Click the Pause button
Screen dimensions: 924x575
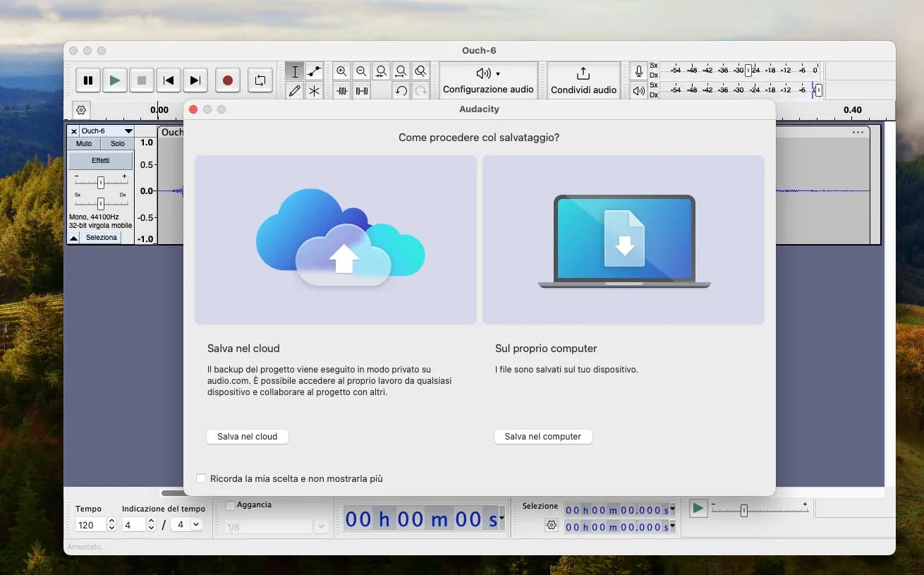coord(88,80)
